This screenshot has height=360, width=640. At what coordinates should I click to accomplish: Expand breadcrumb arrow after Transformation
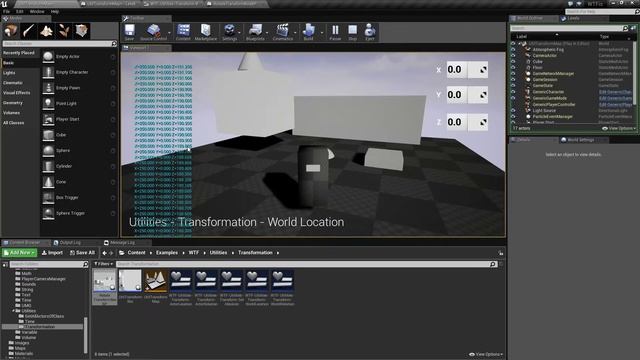278,253
